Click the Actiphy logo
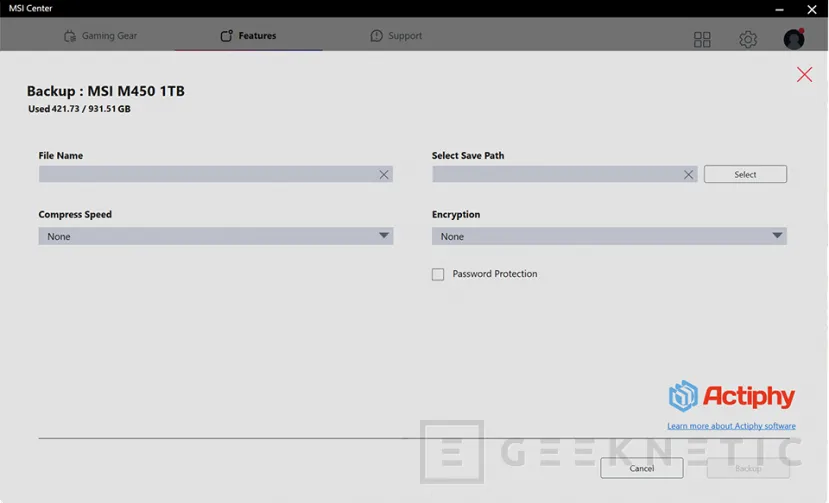Screen dimensions: 829x503 732,396
